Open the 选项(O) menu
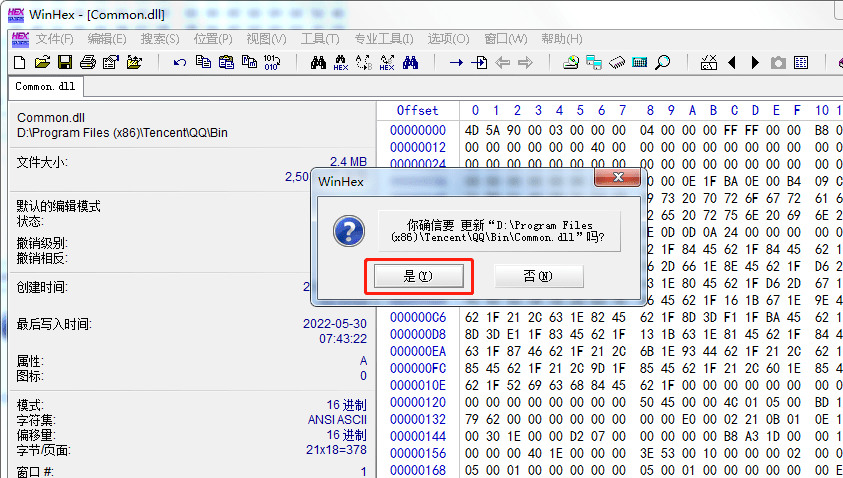The image size is (843, 478). [448, 39]
